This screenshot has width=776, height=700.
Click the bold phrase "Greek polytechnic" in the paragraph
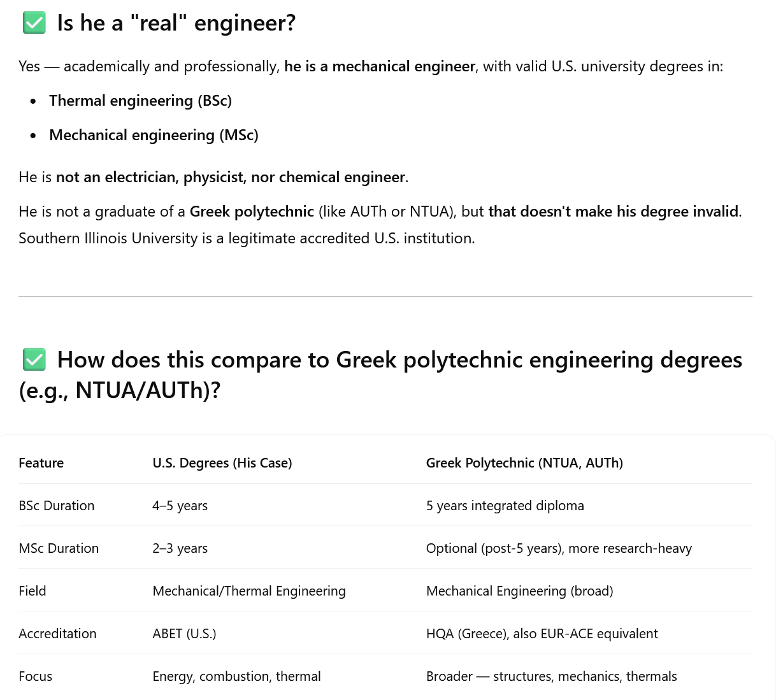tap(252, 211)
